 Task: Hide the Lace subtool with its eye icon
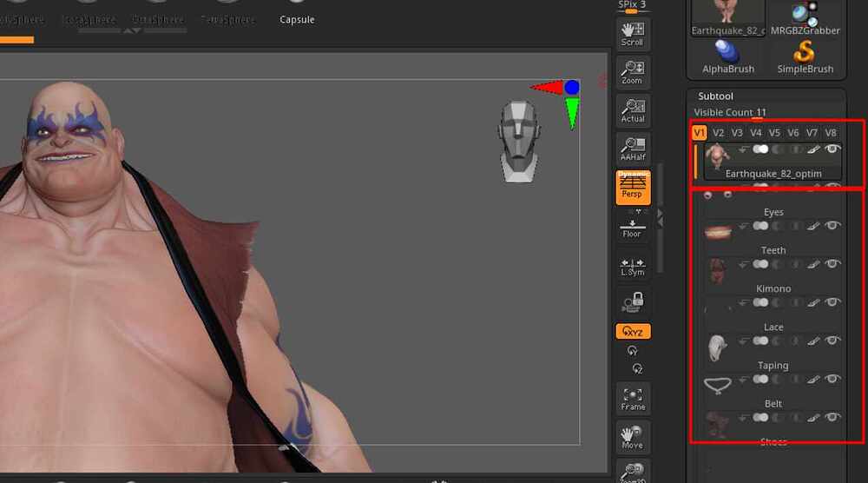point(832,302)
